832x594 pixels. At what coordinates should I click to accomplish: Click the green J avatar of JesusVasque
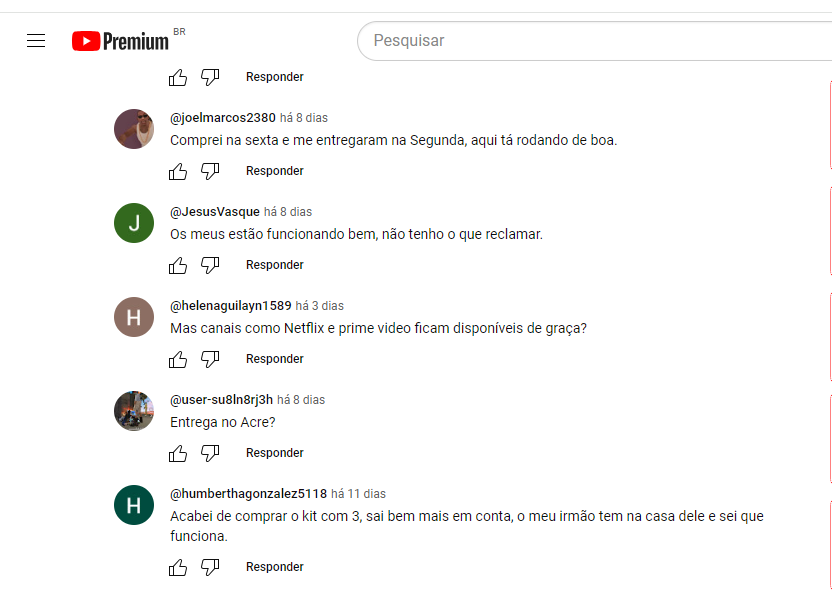tap(134, 223)
